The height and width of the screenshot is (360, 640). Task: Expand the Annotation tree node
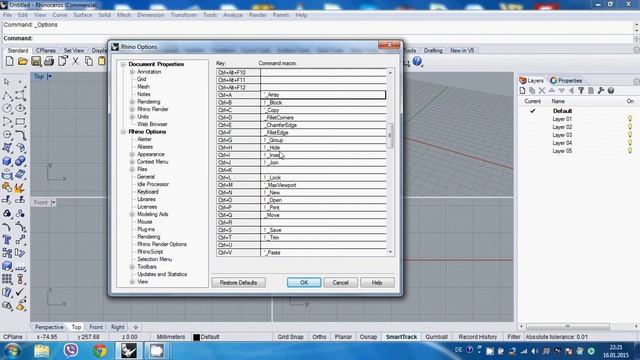[x=132, y=72]
